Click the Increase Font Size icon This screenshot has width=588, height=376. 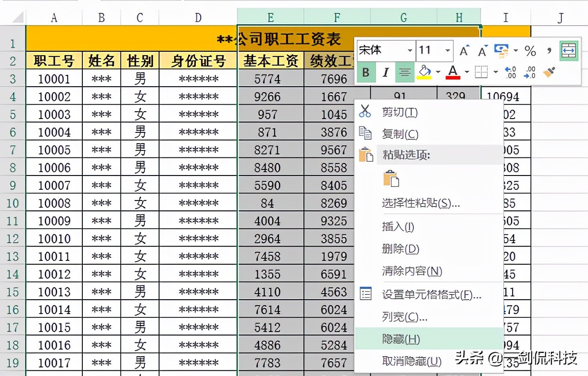(x=464, y=50)
